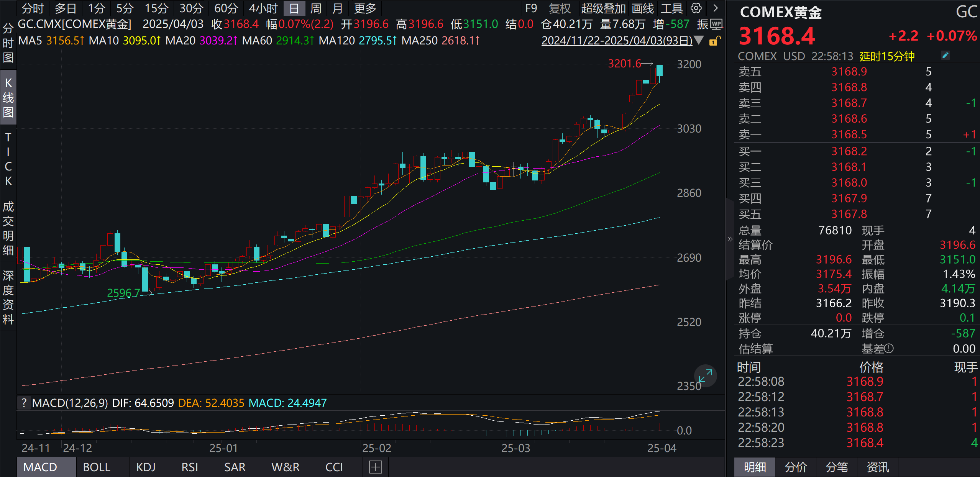Open 成交明细 in the left sidebar
This screenshot has width=980, height=477.
click(8, 228)
